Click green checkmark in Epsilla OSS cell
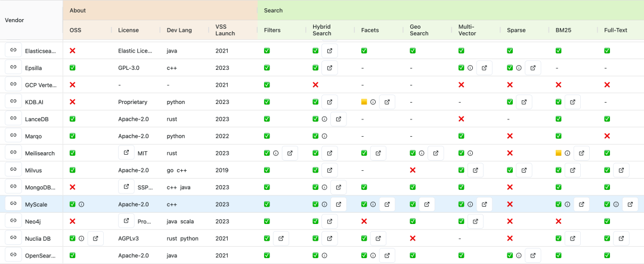 click(73, 68)
